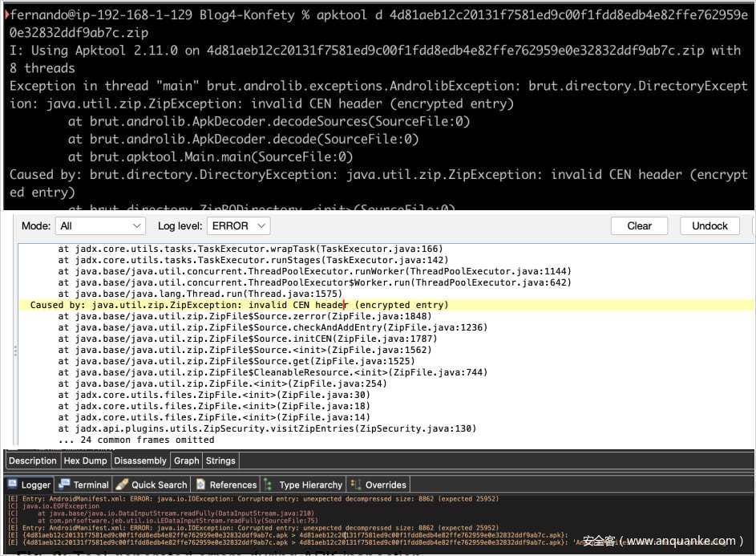The width and height of the screenshot is (756, 556).
Task: Select the Graph tab
Action: point(186,461)
